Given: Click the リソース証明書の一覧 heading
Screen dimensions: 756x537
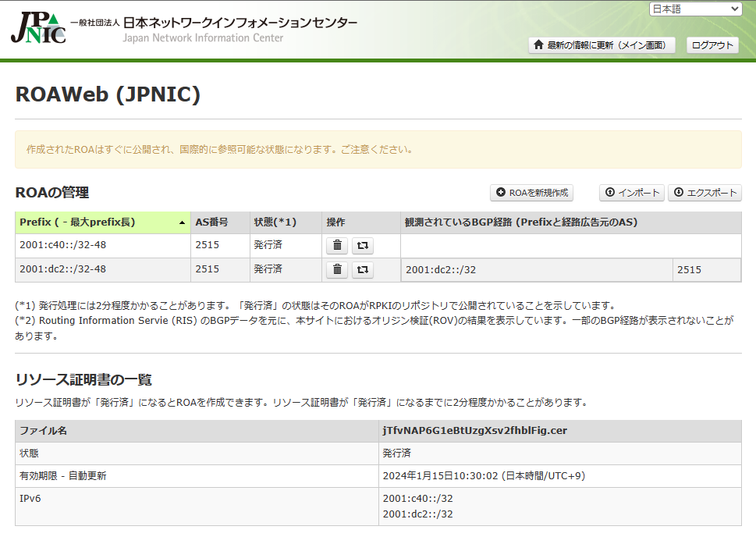Looking at the screenshot, I should click(83, 379).
